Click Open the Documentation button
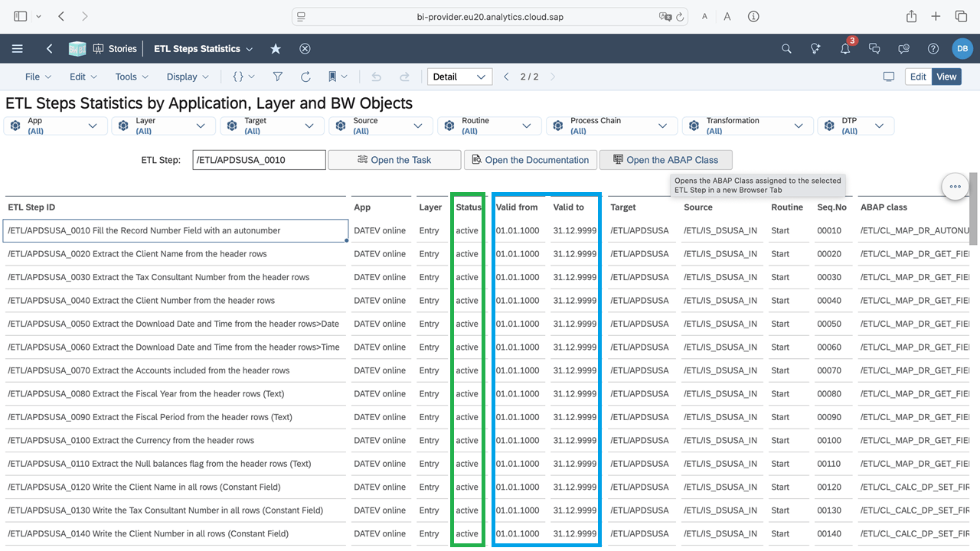The image size is (980, 551). click(x=530, y=160)
